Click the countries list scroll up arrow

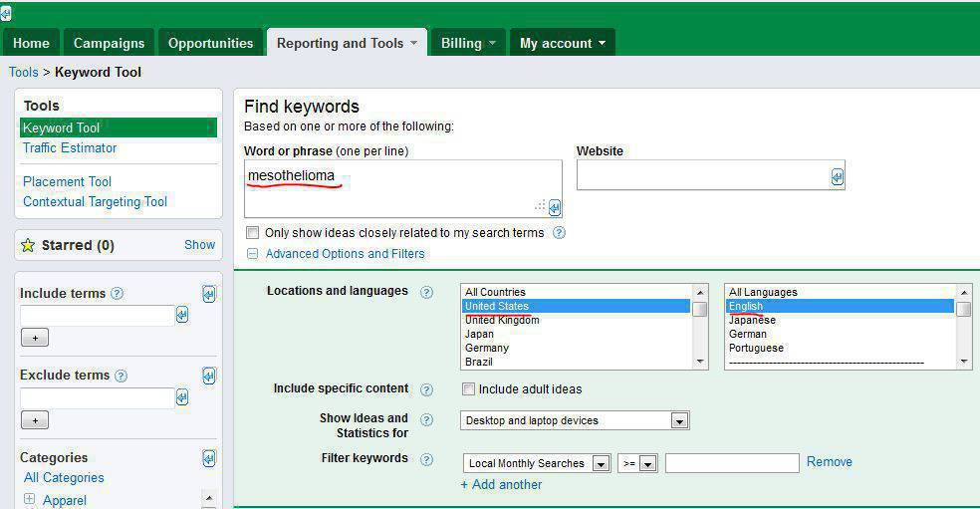click(700, 292)
